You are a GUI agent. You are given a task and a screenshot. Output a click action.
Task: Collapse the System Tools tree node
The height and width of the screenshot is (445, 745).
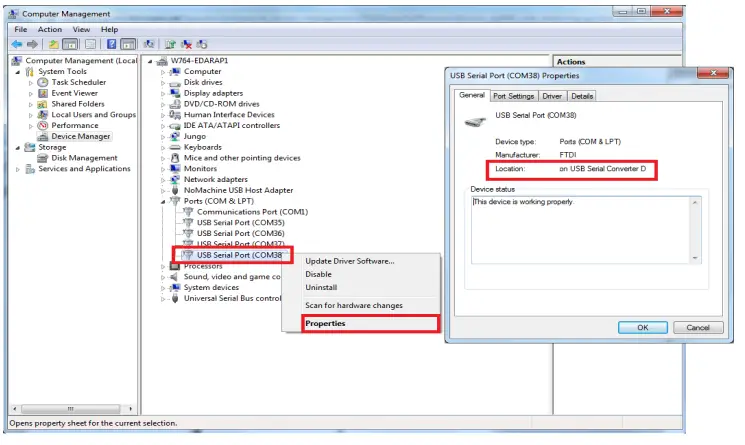tap(18, 72)
